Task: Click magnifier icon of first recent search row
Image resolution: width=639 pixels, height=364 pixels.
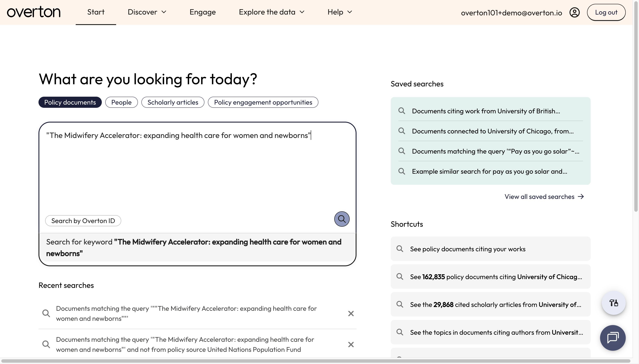Action: click(46, 313)
